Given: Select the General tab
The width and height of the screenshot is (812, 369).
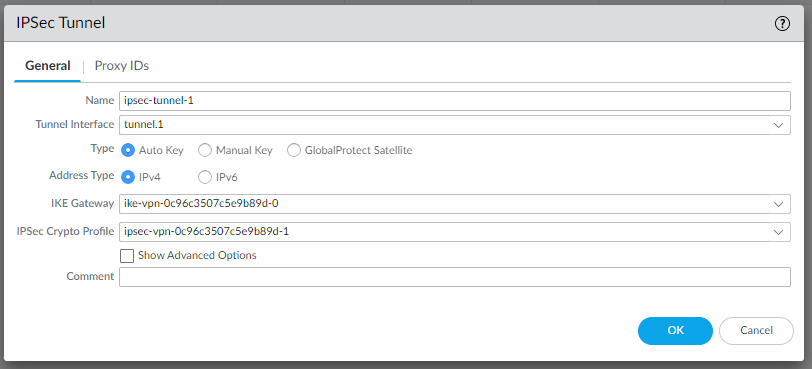Looking at the screenshot, I should point(48,66).
